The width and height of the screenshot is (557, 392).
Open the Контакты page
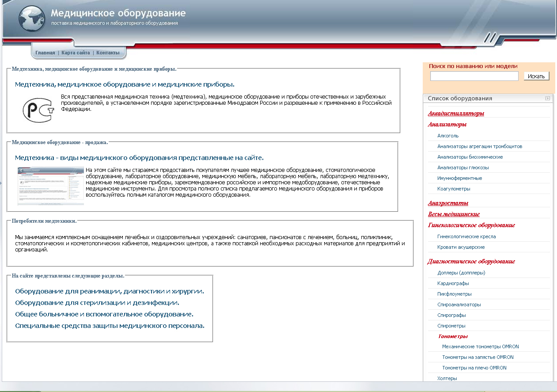(x=107, y=52)
